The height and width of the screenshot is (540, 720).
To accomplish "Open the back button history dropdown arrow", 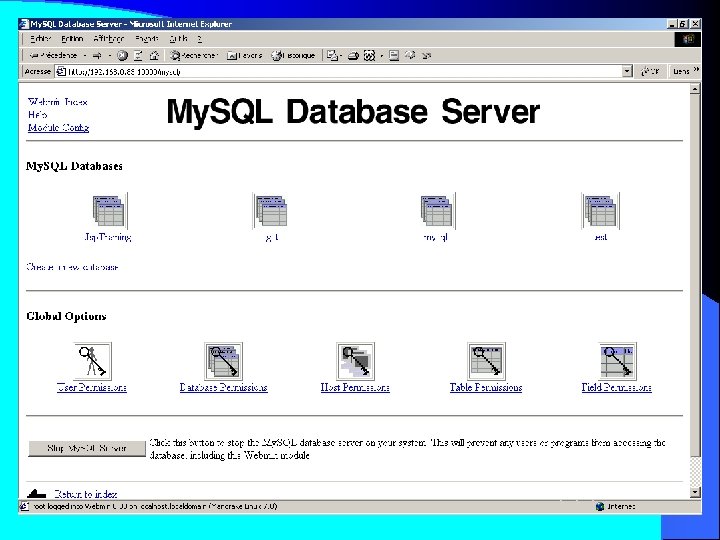I will click(84, 56).
